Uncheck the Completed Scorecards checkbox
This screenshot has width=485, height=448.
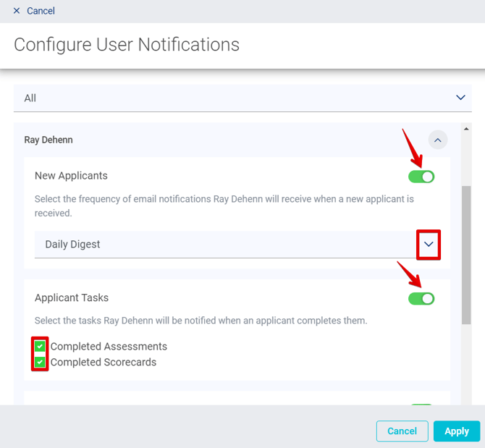pos(40,362)
